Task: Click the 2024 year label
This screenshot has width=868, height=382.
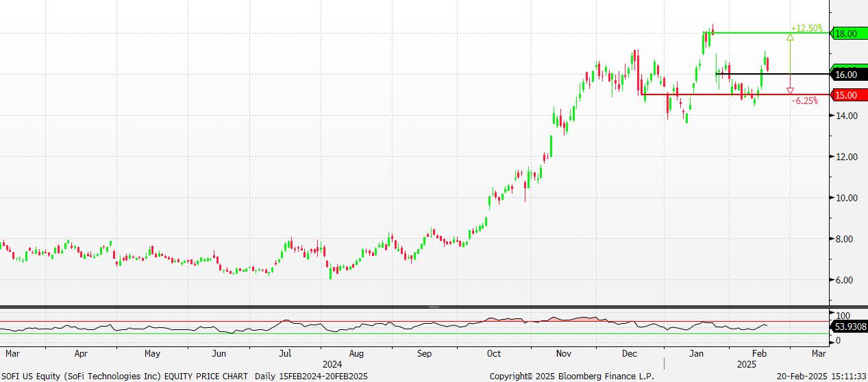Action: tap(332, 364)
